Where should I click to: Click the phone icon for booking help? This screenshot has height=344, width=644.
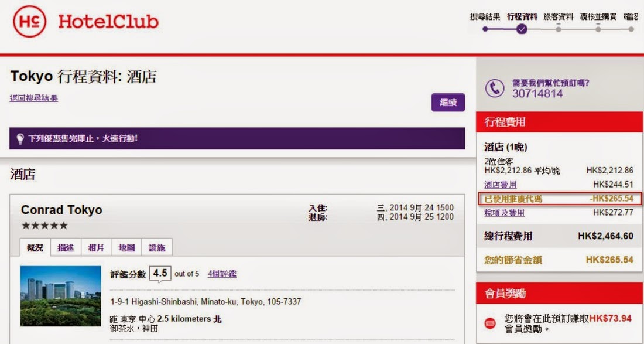pyautogui.click(x=495, y=88)
